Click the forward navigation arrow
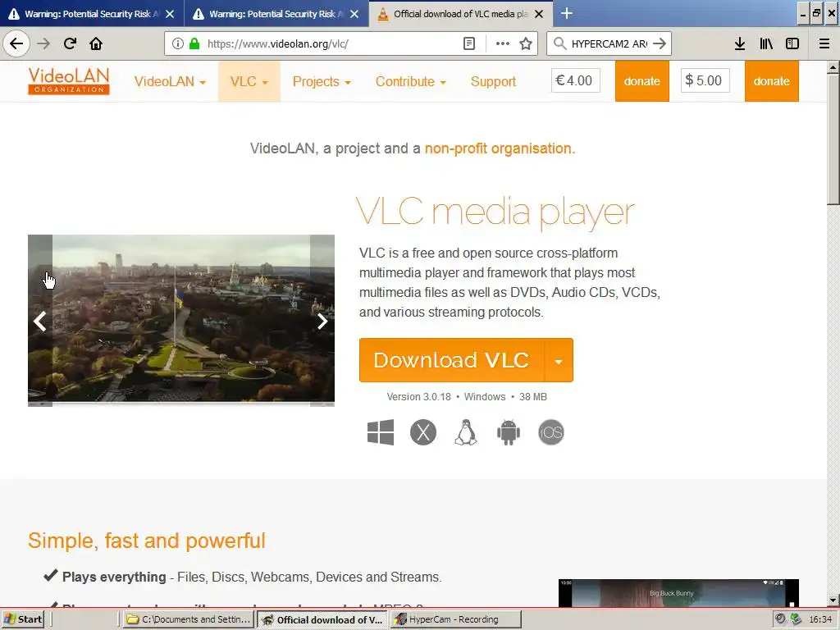 (43, 43)
